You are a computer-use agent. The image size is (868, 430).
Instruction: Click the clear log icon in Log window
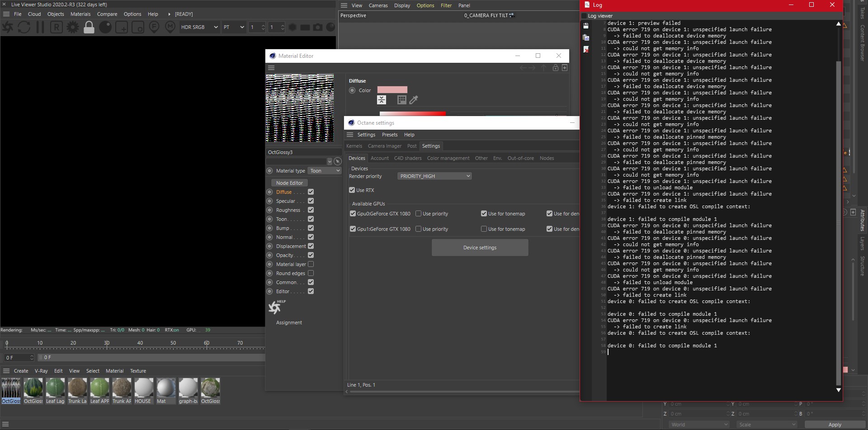click(x=586, y=49)
